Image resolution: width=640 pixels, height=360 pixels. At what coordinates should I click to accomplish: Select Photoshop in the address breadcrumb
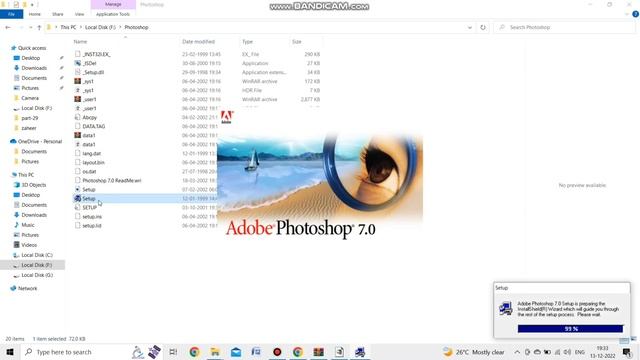click(136, 27)
